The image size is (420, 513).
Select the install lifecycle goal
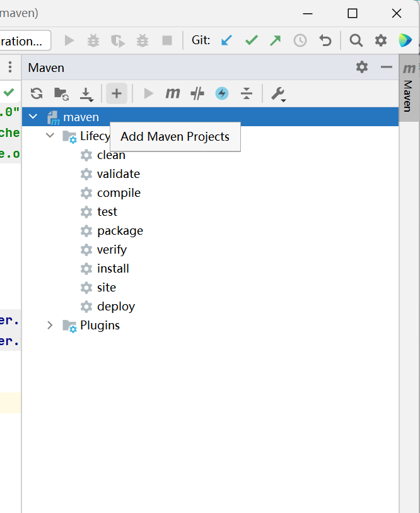tap(113, 269)
